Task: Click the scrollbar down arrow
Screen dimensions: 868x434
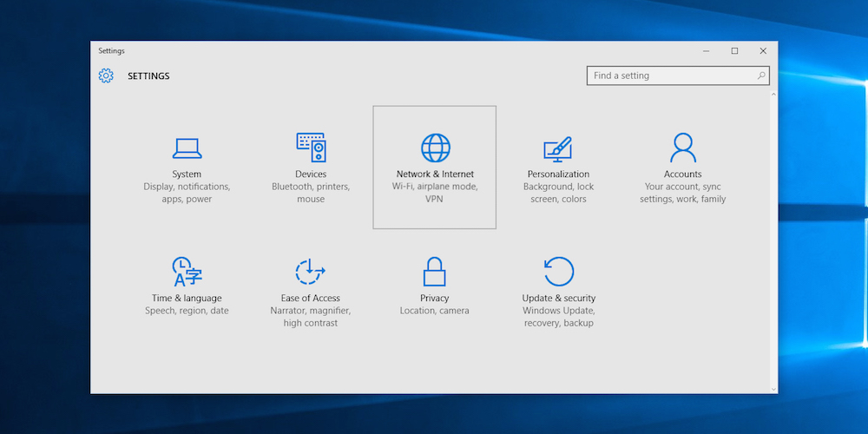Action: pyautogui.click(x=773, y=388)
